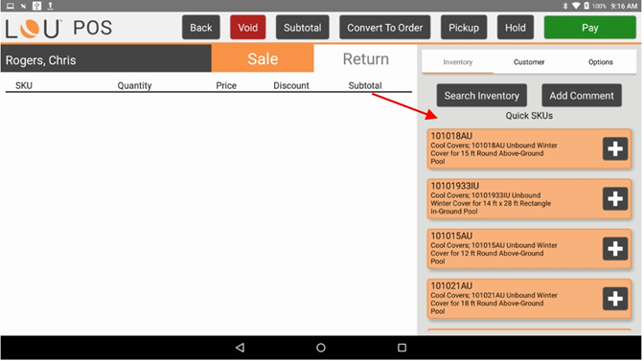Screen dimensions: 644x361
Task: Click the customer name Rogers, Chris
Action: click(40, 60)
